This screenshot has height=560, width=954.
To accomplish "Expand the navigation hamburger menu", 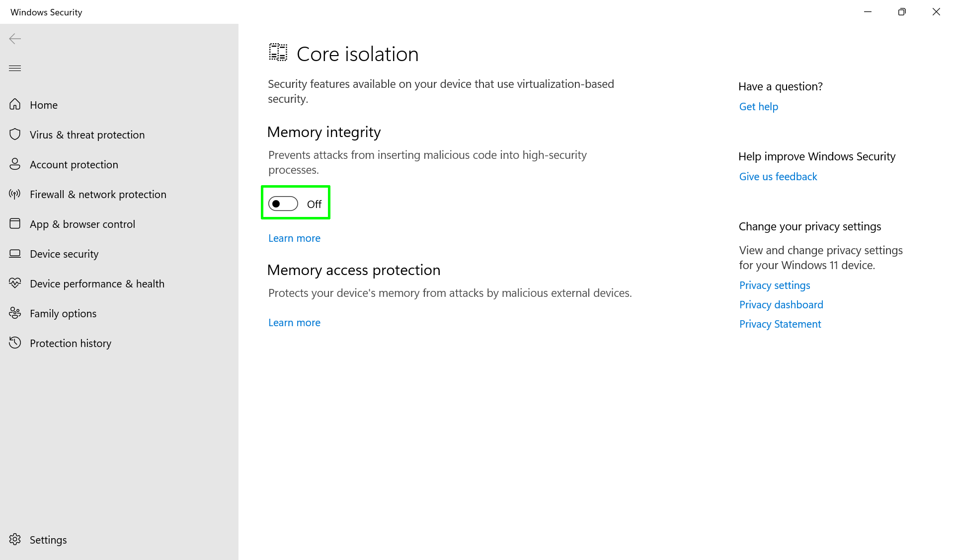I will pos(15,68).
